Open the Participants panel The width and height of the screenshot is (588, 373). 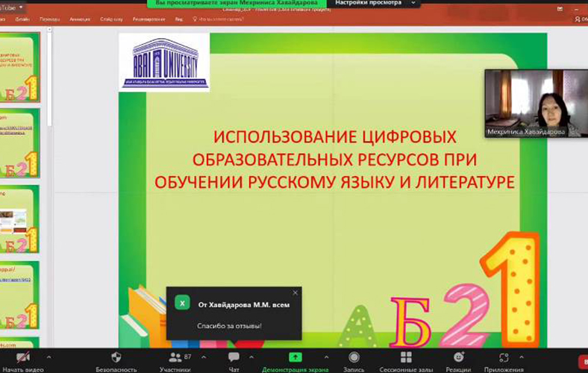[x=175, y=357]
